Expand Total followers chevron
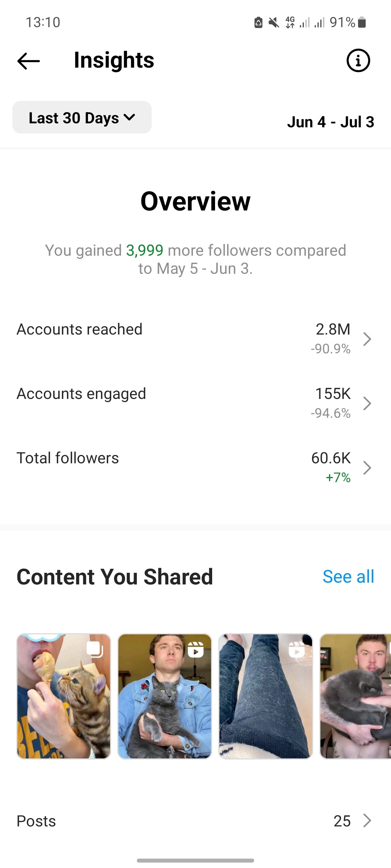Viewport: 391px width, 868px height. tap(367, 468)
